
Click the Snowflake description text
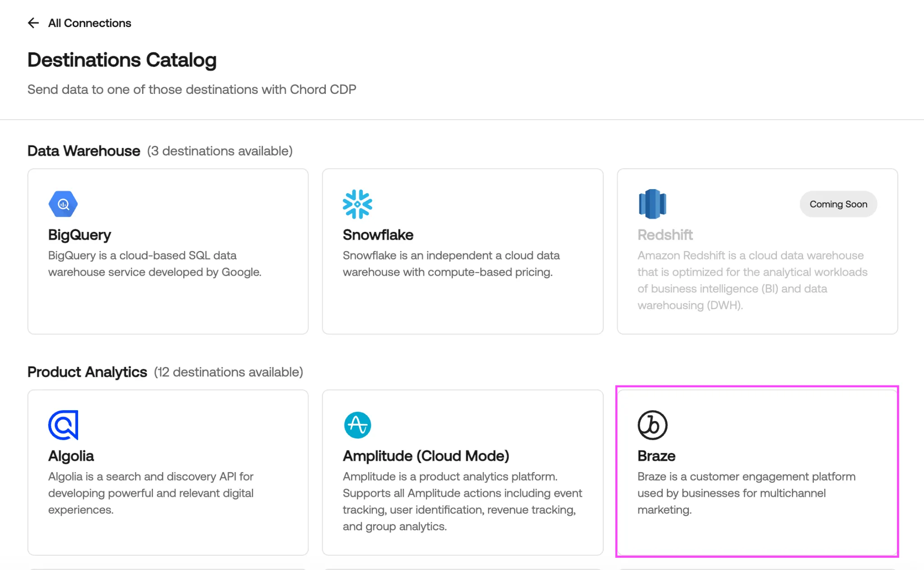[451, 264]
